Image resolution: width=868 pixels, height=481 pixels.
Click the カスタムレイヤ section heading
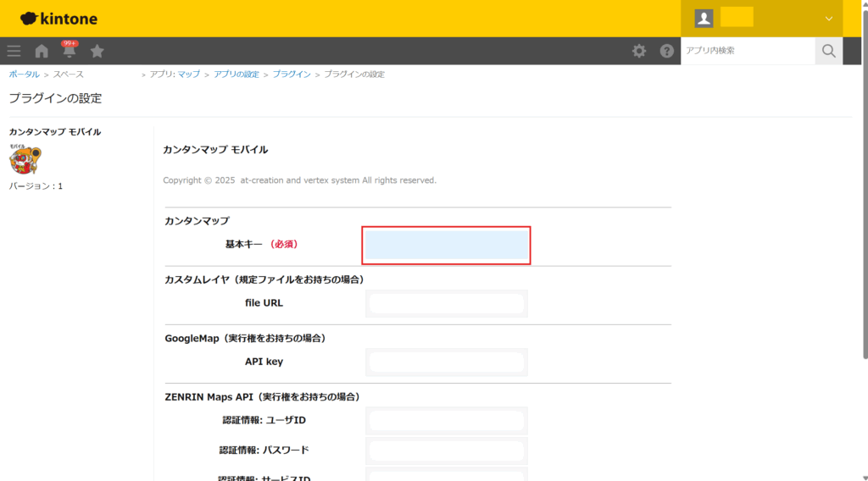click(x=265, y=279)
